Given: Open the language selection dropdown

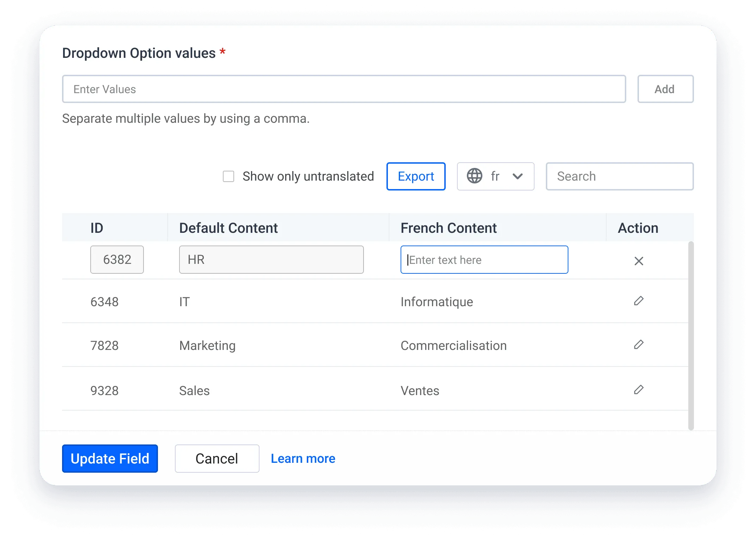Looking at the screenshot, I should pyautogui.click(x=495, y=176).
